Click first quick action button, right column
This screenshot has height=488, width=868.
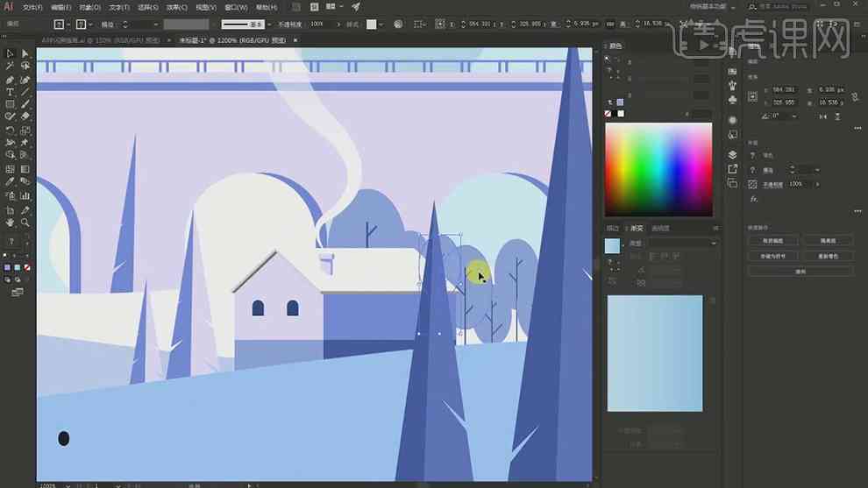[x=829, y=241]
